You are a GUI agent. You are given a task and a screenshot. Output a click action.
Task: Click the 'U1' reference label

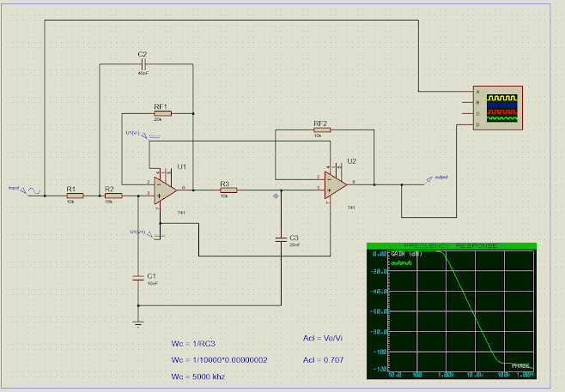click(x=182, y=167)
